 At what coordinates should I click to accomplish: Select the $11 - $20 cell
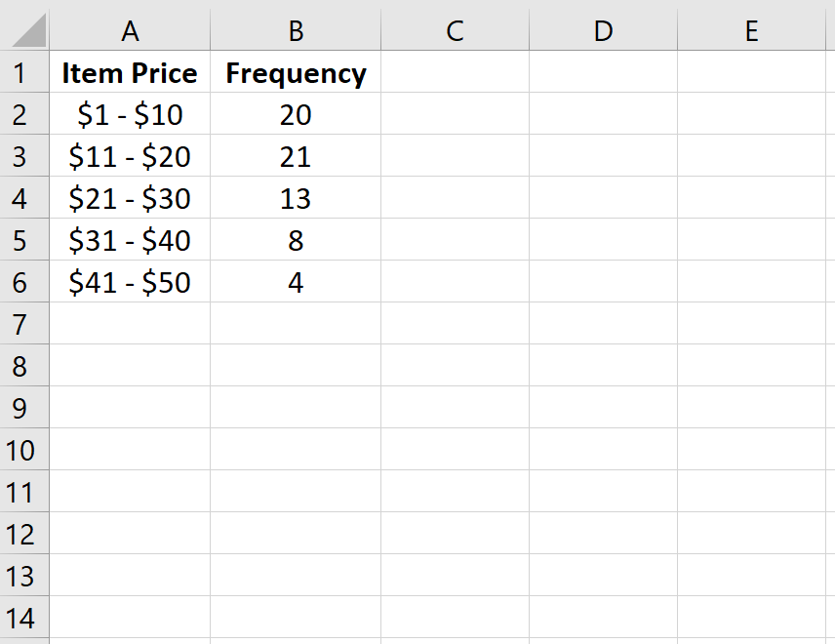(130, 157)
